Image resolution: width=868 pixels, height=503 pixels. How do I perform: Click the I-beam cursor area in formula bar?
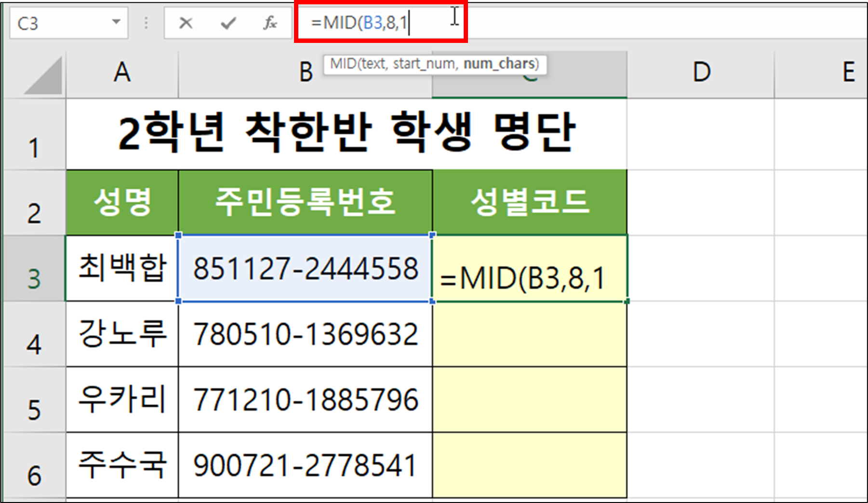coord(454,17)
